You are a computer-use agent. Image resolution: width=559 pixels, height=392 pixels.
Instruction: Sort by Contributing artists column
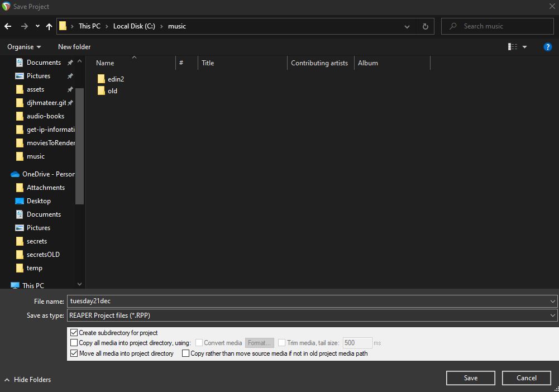point(319,63)
